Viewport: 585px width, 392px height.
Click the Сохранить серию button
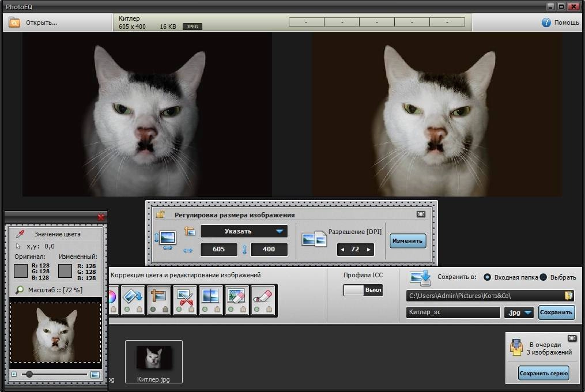click(544, 374)
